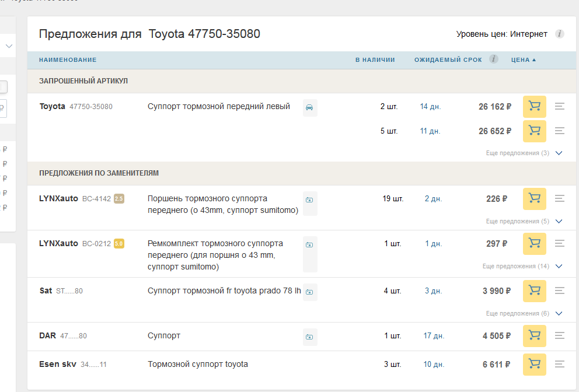
Task: Add LYNXauto BC-4142 piston to cart
Action: [534, 198]
